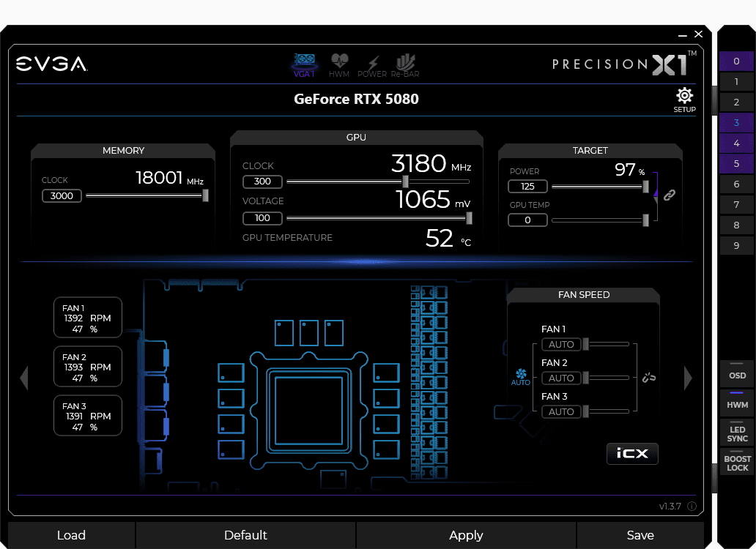Switch to the POWER tab
The image size is (756, 549).
tap(371, 66)
